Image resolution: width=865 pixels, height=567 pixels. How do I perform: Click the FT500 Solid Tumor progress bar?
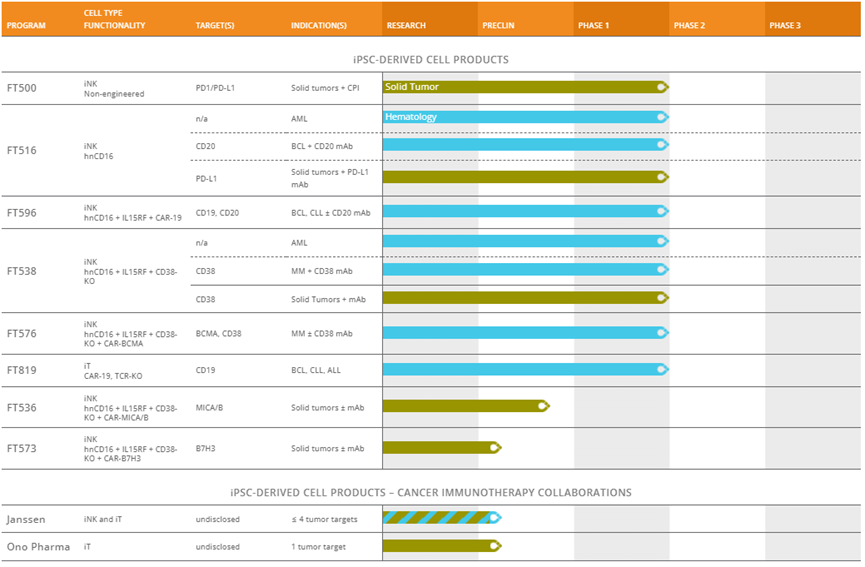pyautogui.click(x=526, y=87)
